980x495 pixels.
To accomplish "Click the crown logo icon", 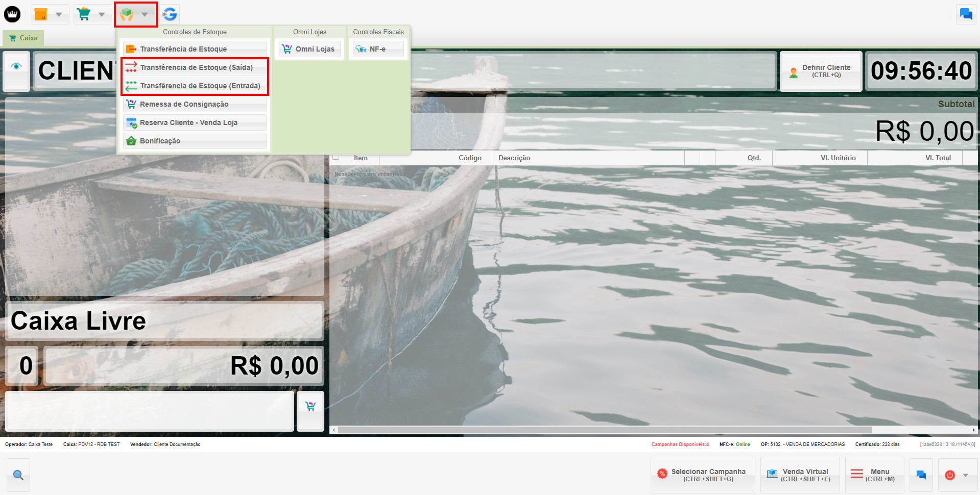I will 12,14.
